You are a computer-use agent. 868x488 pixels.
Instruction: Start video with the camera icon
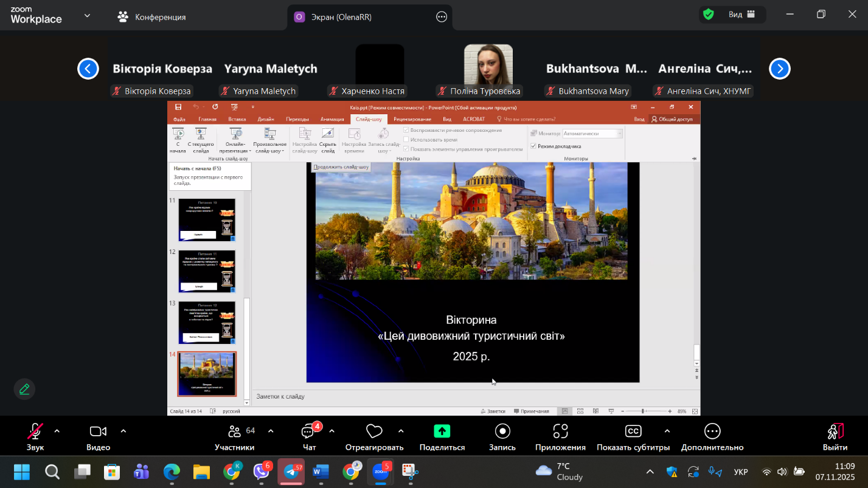98,431
